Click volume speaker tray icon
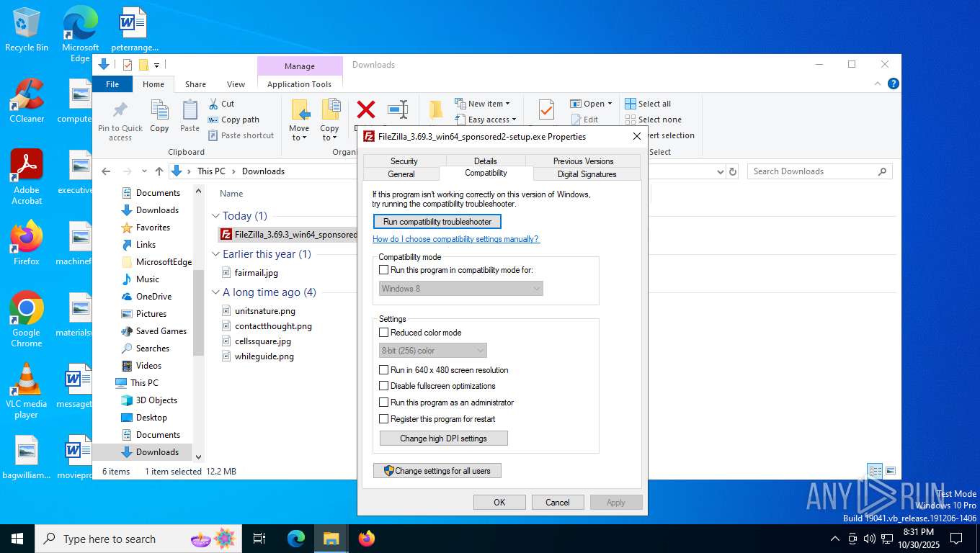980x553 pixels. click(x=870, y=539)
